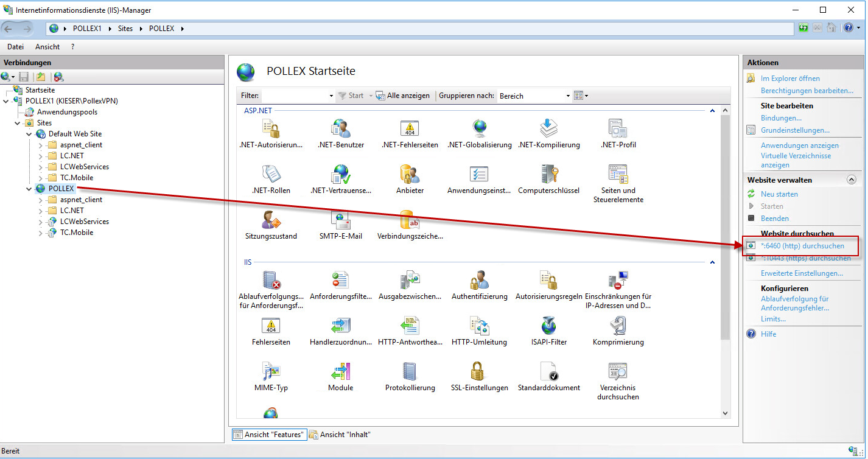Open the SMTP-E-Mail feature icon
Viewport: 868px width, 459px height.
340,220
